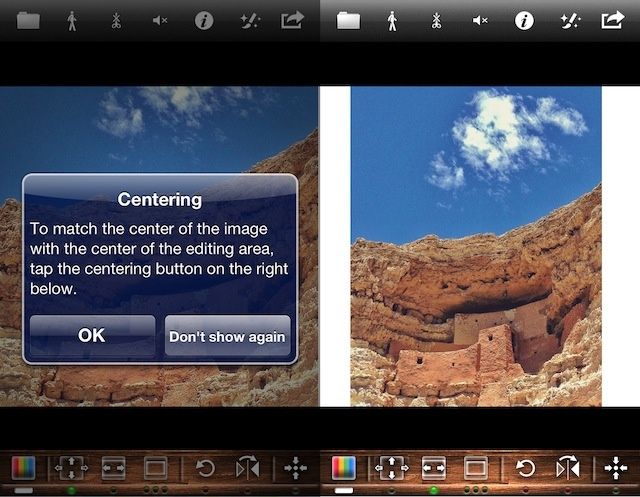Open color palette swatch in right screen
The height and width of the screenshot is (497, 640).
344,468
